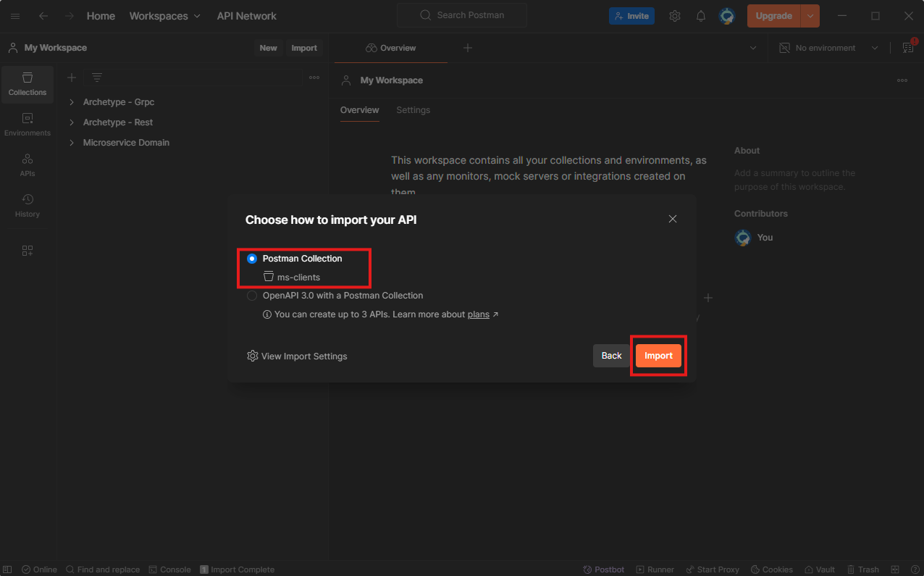The height and width of the screenshot is (576, 924).
Task: Open collections panel more options
Action: tap(314, 78)
